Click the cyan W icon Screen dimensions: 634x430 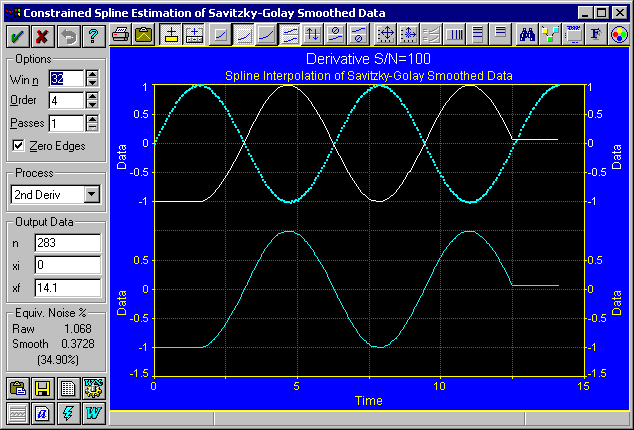pyautogui.click(x=93, y=413)
